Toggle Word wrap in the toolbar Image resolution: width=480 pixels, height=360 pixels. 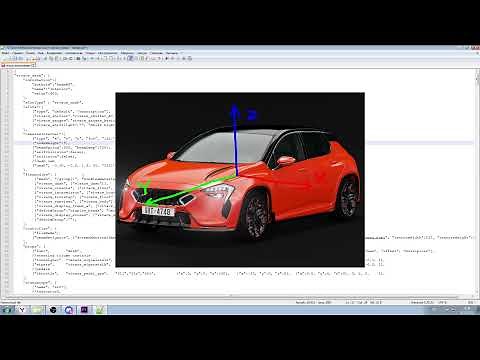point(118,58)
